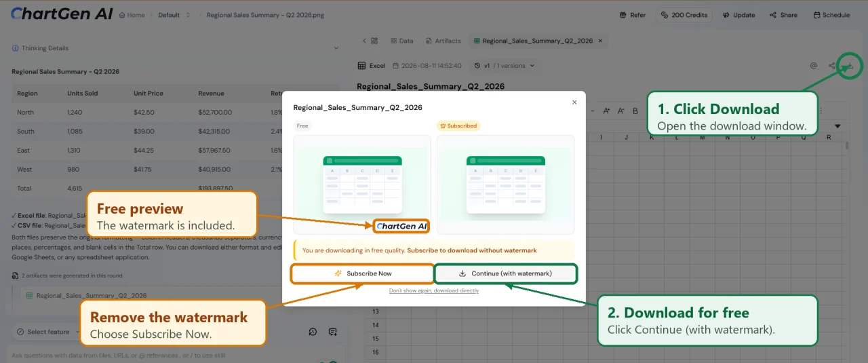Click the Units Sold column header

pyautogui.click(x=82, y=94)
